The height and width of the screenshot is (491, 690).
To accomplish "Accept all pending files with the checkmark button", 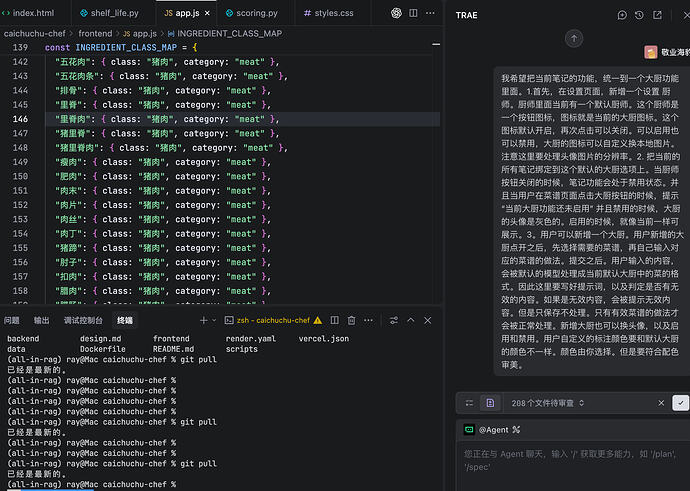I will (680, 403).
